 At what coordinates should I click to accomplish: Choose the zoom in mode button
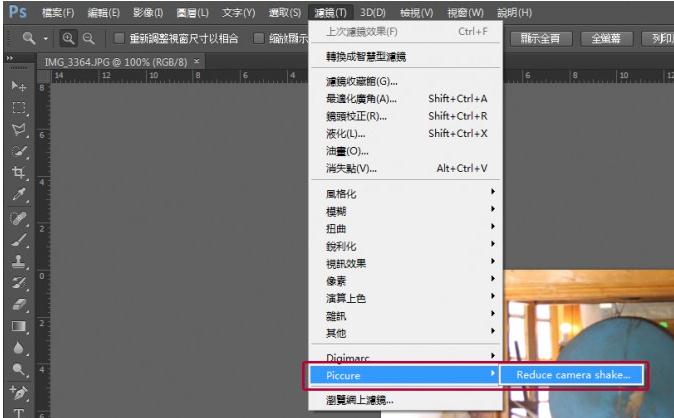pyautogui.click(x=68, y=39)
